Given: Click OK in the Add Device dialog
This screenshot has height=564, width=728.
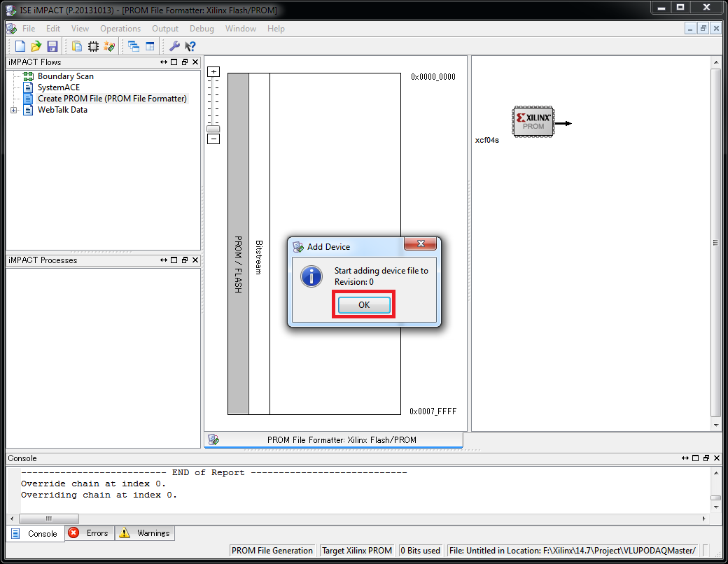Looking at the screenshot, I should pyautogui.click(x=364, y=305).
